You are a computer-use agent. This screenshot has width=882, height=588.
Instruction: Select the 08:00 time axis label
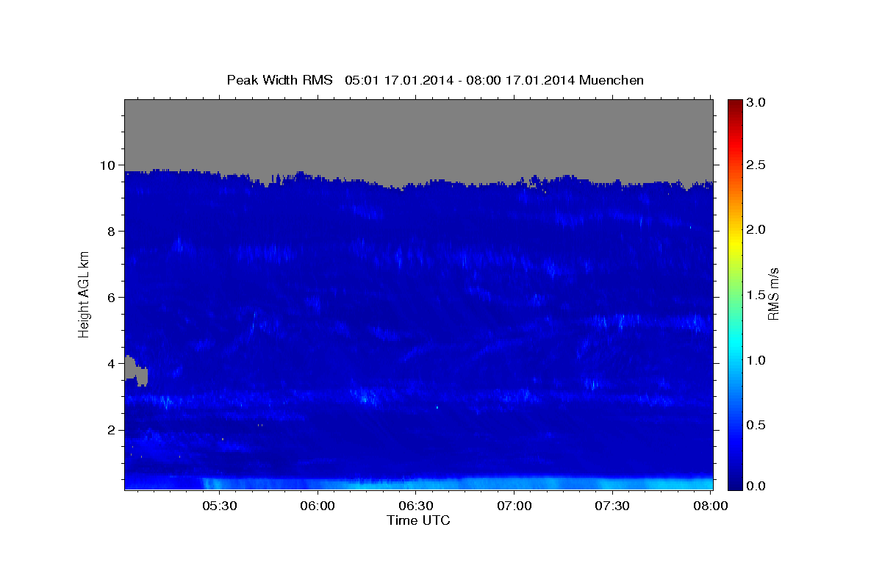point(711,506)
